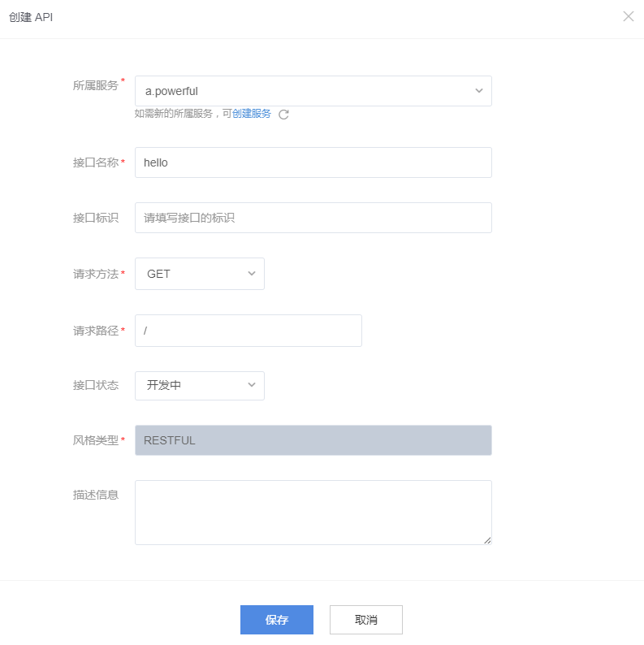Expand the 请求方法 GET dropdown

(x=199, y=274)
